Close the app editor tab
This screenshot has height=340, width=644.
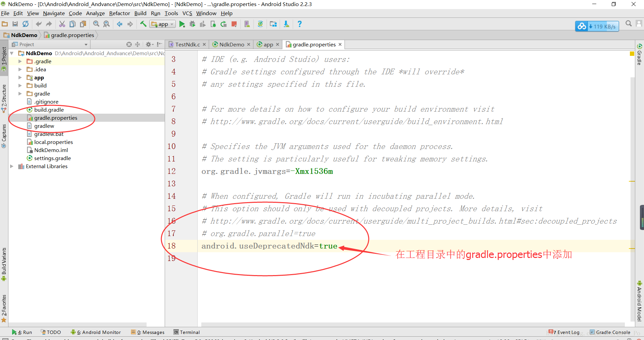tap(278, 44)
